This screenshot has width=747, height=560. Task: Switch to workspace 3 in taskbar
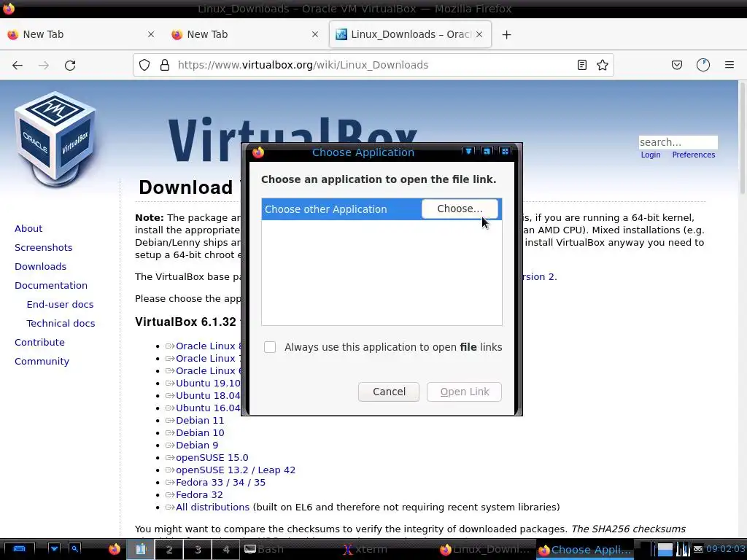click(x=198, y=550)
